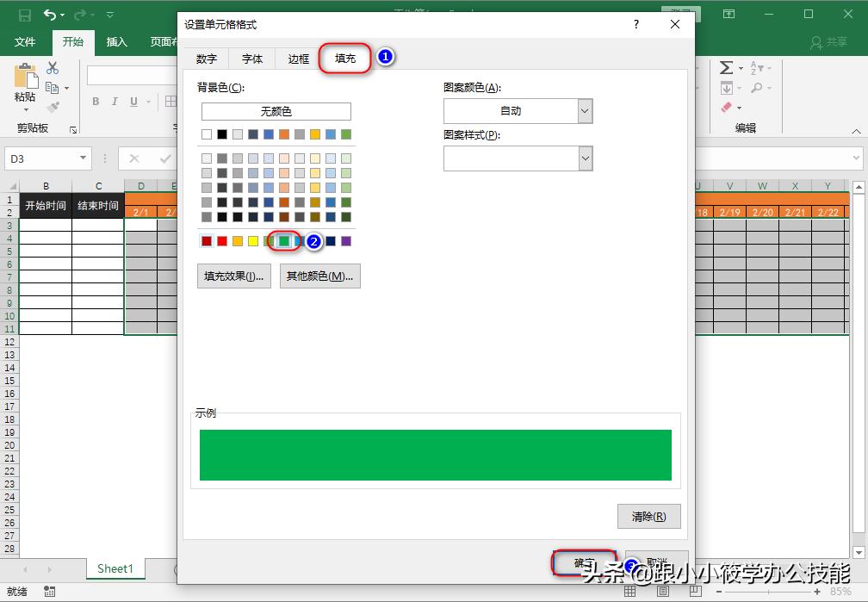Click the Fill Down icon in Editing group
This screenshot has width=868, height=602.
(728, 89)
